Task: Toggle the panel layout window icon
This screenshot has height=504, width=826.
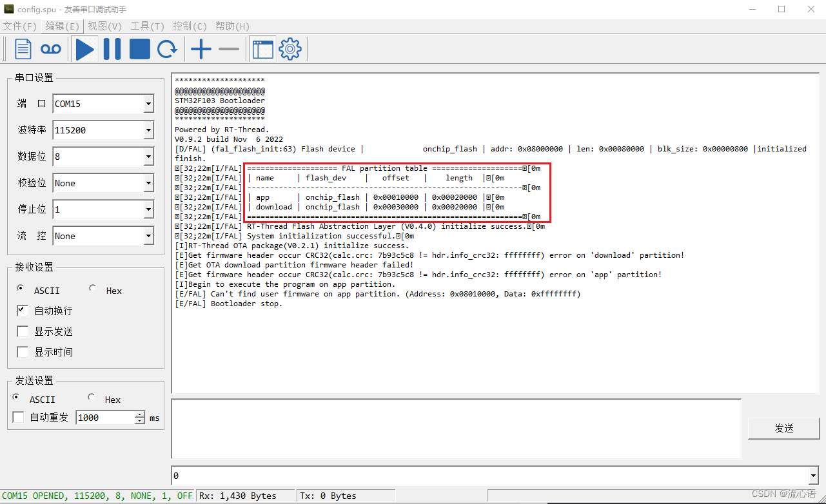Action: pyautogui.click(x=263, y=49)
